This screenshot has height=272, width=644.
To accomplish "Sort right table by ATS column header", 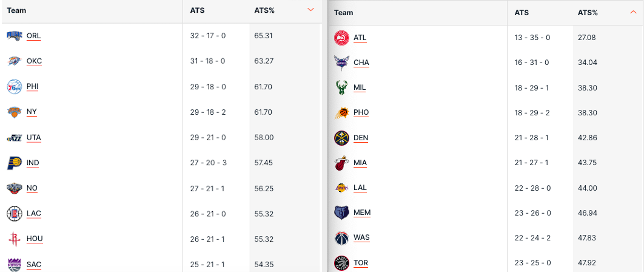I will pyautogui.click(x=522, y=13).
